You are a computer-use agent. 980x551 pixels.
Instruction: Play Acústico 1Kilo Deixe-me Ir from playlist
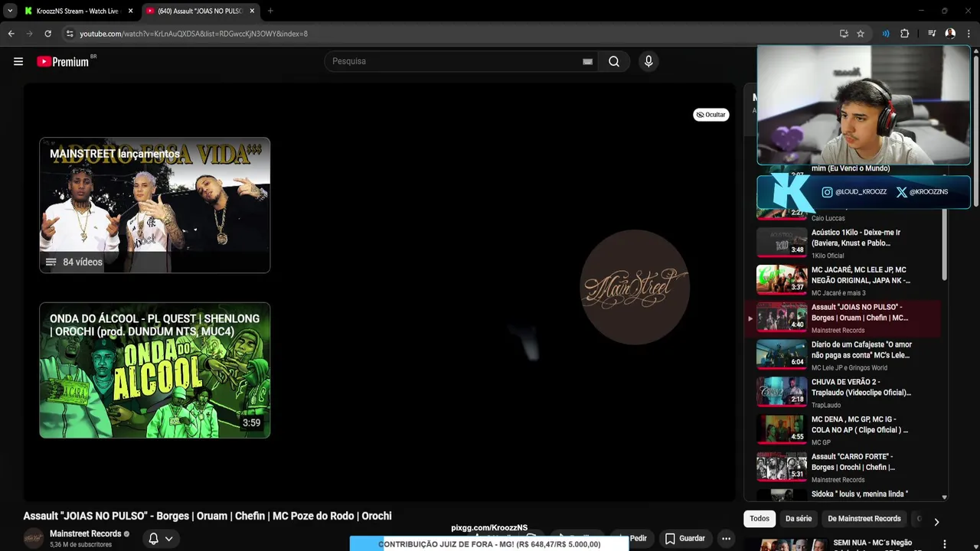pyautogui.click(x=848, y=243)
